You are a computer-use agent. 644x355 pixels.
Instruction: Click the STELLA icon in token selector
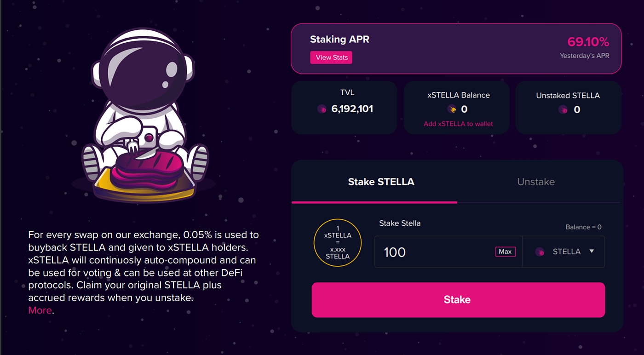540,252
